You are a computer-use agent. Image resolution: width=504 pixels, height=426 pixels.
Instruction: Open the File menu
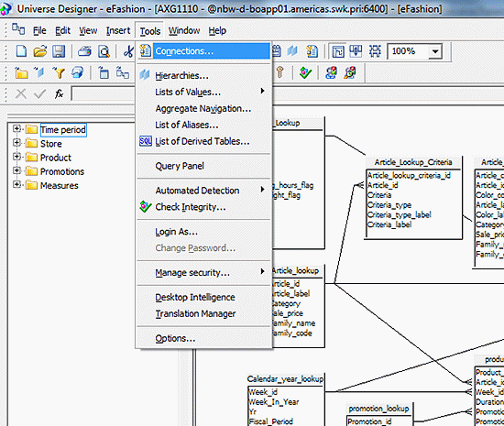point(39,30)
